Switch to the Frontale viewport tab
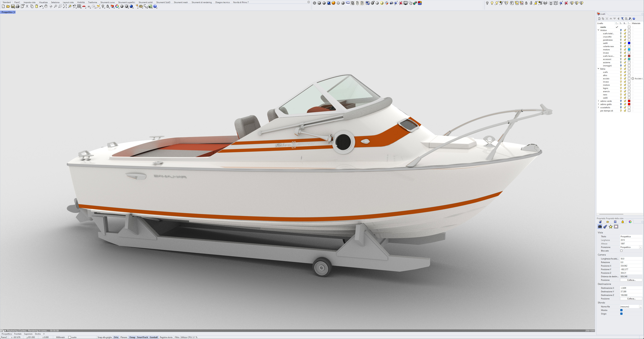The width and height of the screenshot is (644, 339). pyautogui.click(x=18, y=334)
